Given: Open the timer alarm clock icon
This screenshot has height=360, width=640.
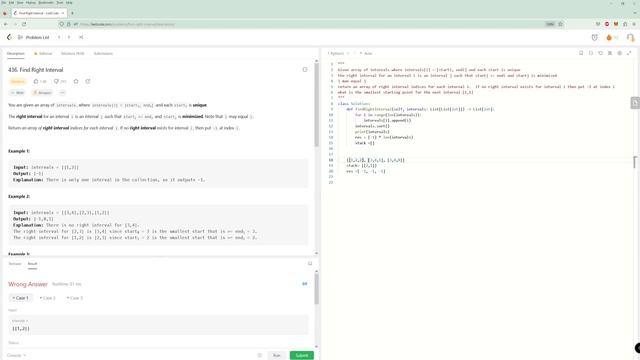Looking at the screenshot, I should point(595,38).
